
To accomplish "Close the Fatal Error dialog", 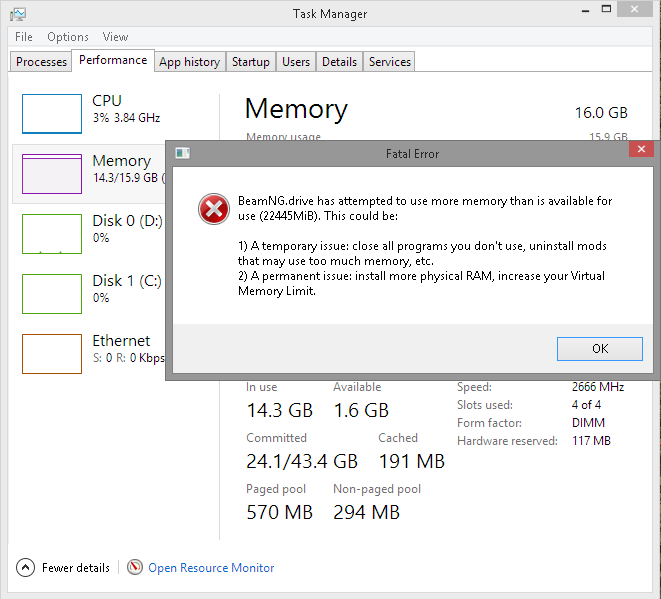I will 641,149.
